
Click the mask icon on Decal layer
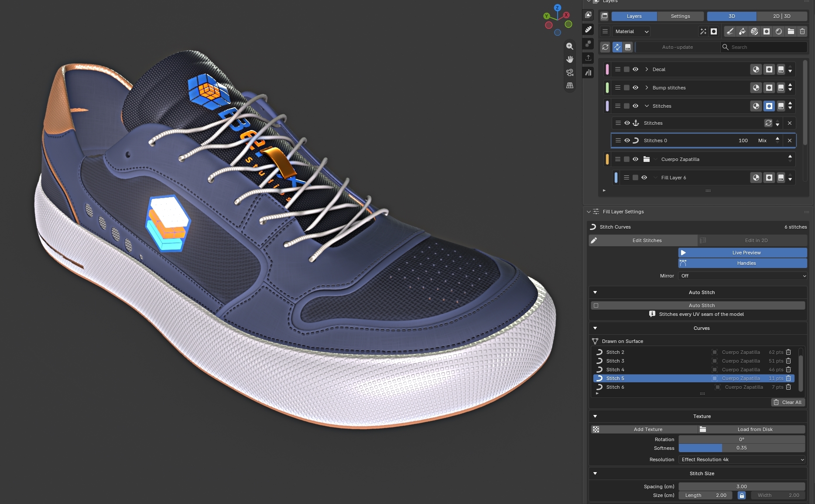[x=769, y=69]
